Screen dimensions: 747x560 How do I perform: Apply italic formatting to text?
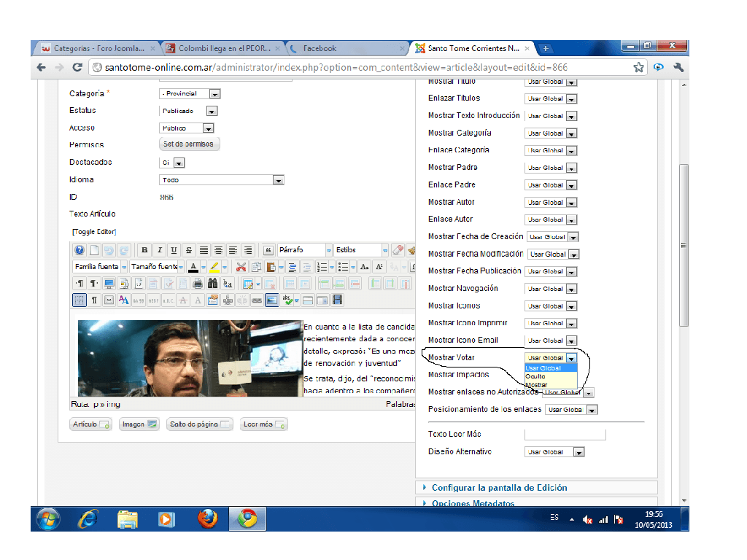(x=159, y=250)
